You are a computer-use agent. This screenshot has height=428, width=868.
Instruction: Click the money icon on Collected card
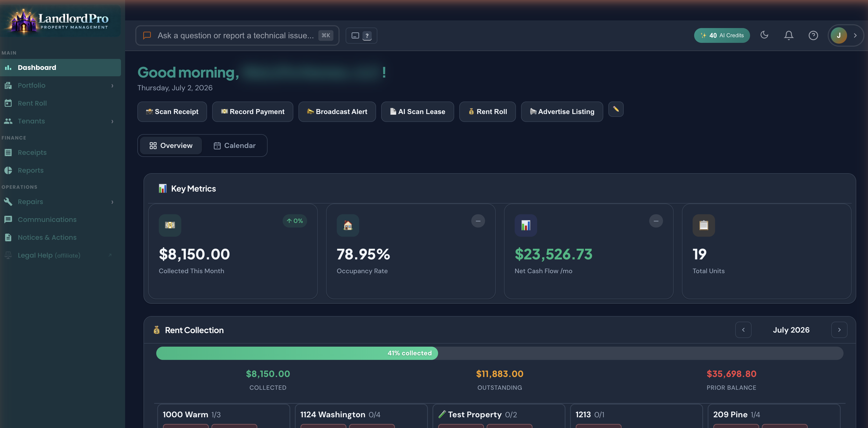[x=170, y=225]
